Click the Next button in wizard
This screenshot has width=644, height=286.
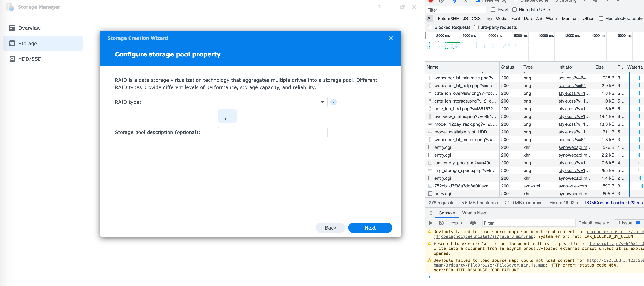coord(370,228)
